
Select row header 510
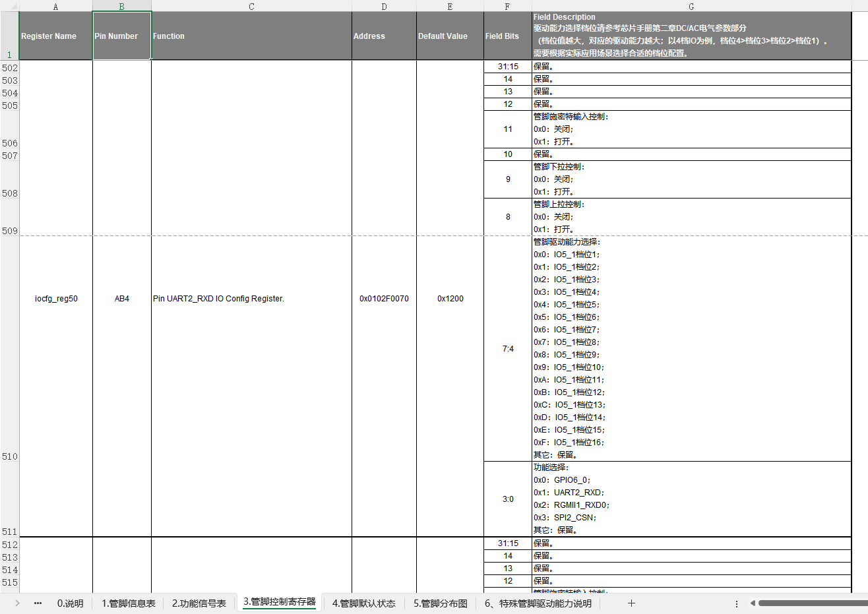coord(9,456)
